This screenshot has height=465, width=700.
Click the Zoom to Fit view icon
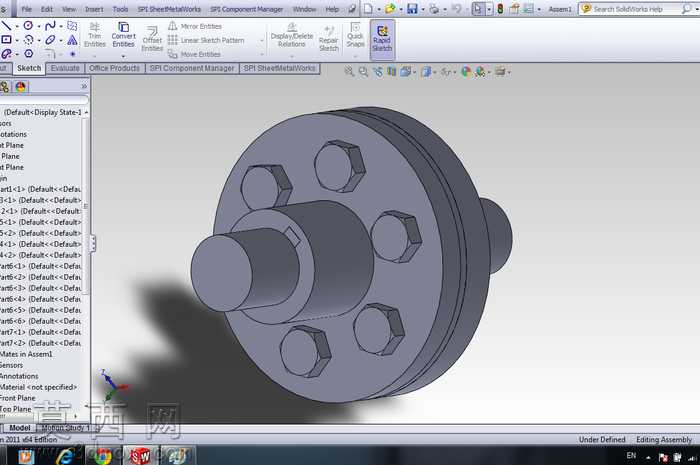coord(349,71)
